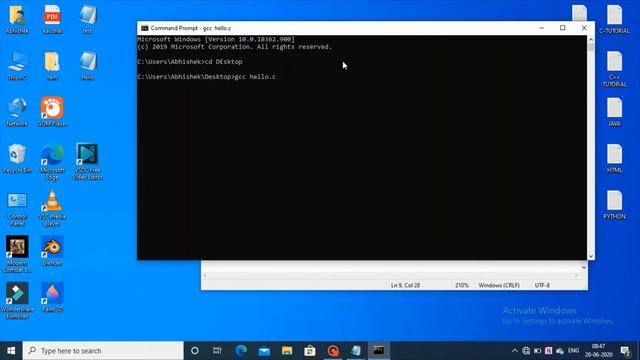Select the ram folder on desktop

[52, 66]
